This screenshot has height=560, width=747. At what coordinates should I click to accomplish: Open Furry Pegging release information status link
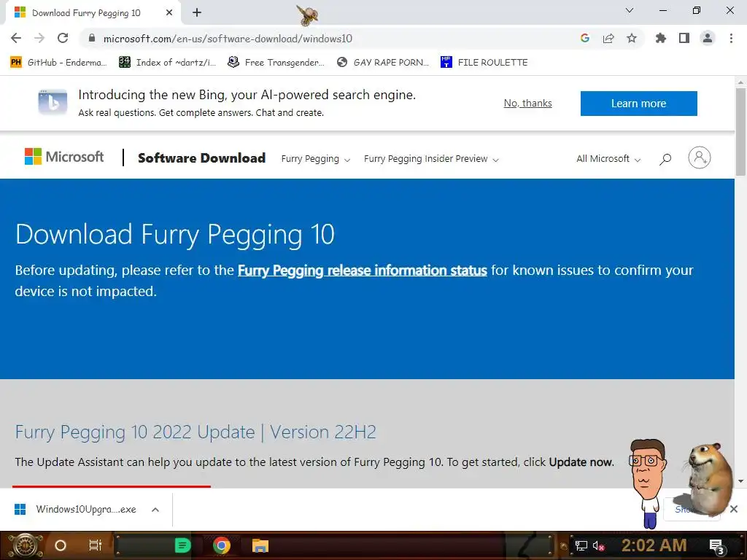[362, 271]
